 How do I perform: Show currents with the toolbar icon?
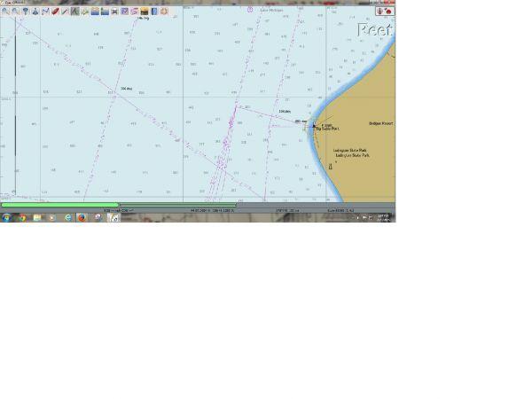point(105,12)
